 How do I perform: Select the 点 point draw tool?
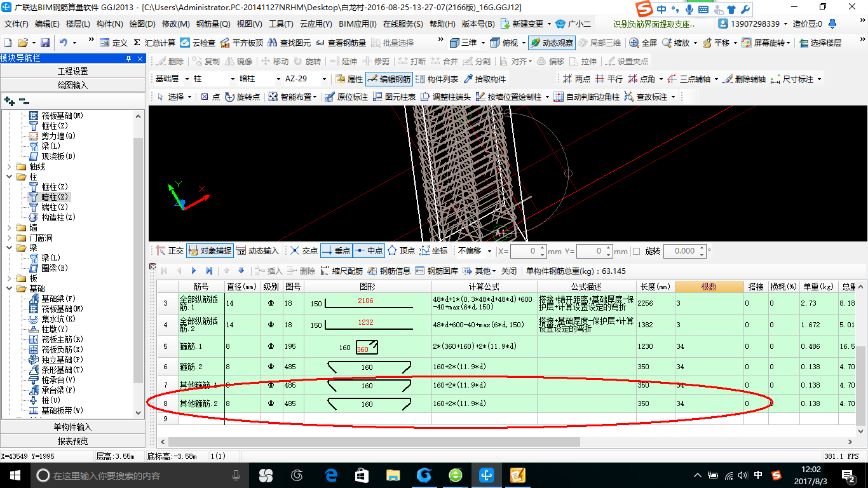pyautogui.click(x=210, y=97)
